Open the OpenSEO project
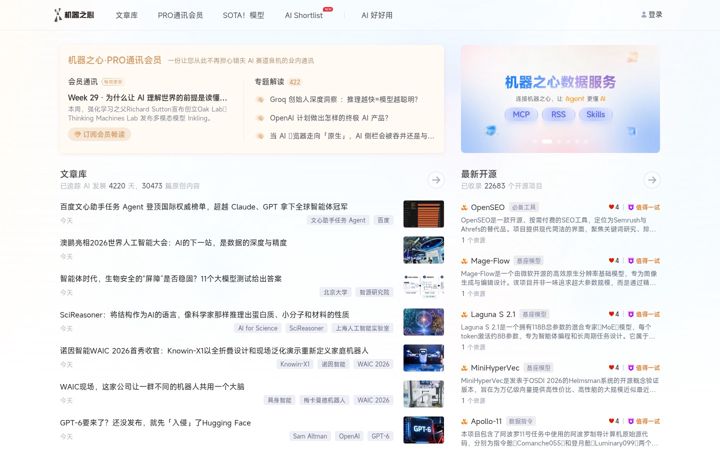 click(x=487, y=208)
